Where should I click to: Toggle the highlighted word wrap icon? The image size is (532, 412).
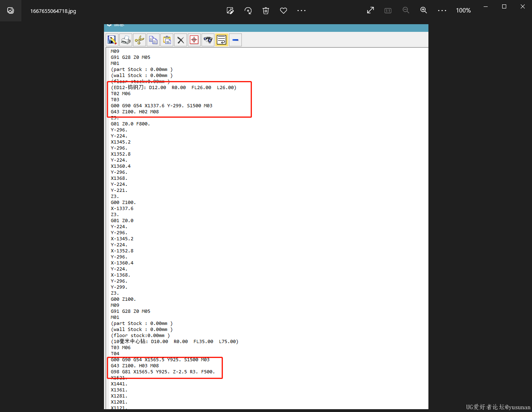point(222,40)
